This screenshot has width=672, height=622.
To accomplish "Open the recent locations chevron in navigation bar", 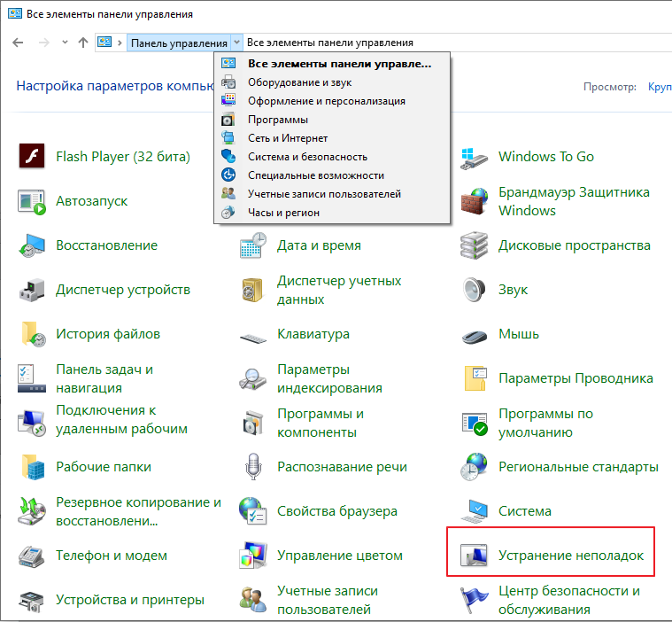I will (x=65, y=43).
